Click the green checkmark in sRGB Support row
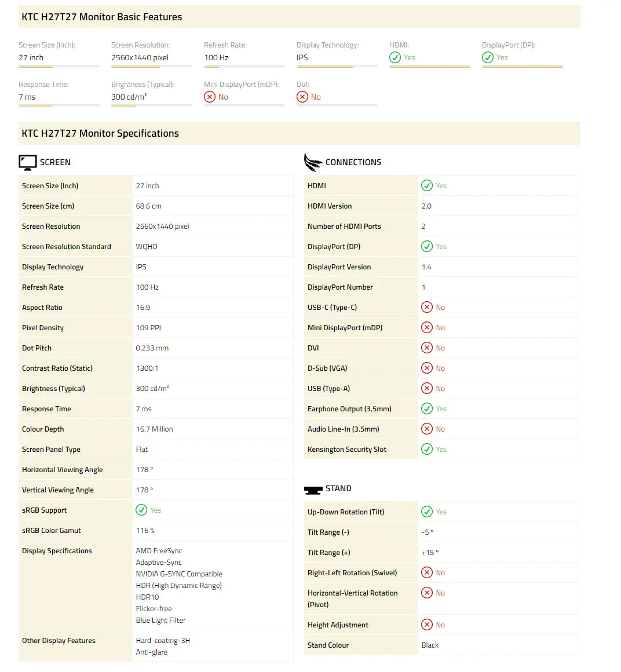Image resolution: width=621 pixels, height=672 pixels. coord(141,510)
